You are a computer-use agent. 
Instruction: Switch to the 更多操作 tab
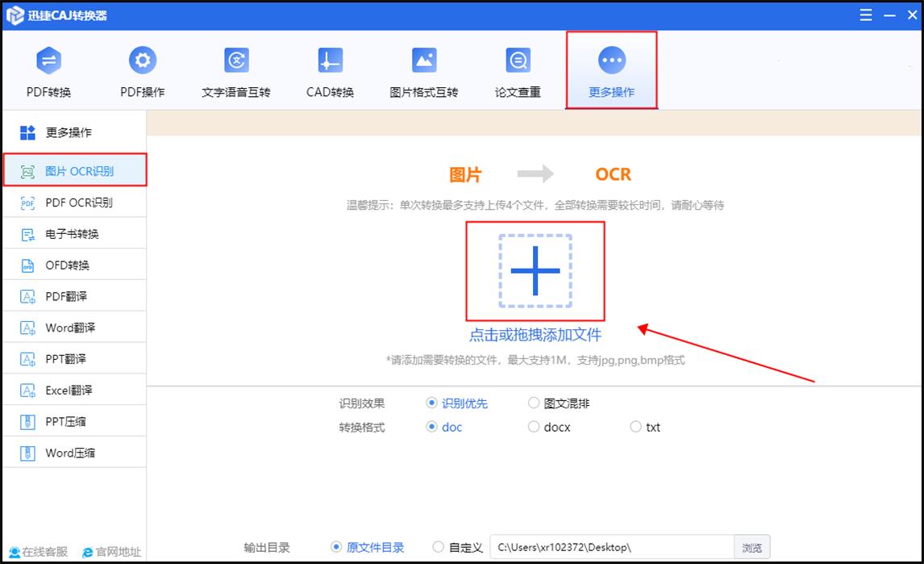click(x=611, y=70)
